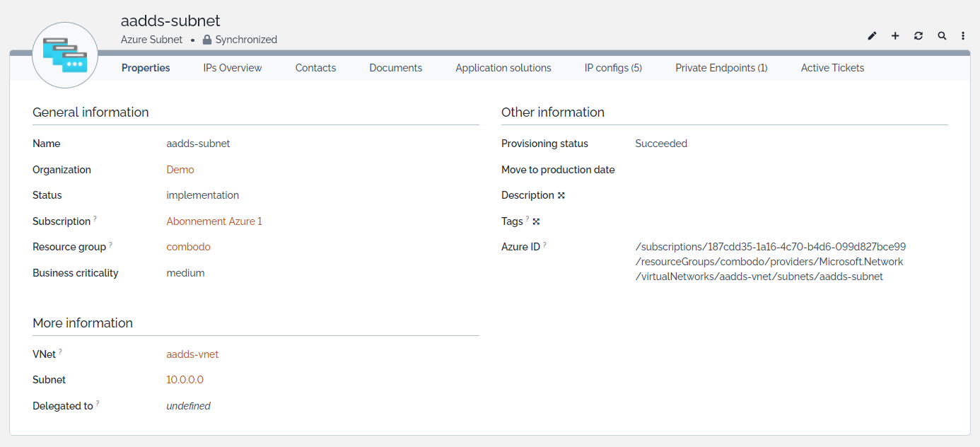980x447 pixels.
Task: Click help hint next to Subscription
Action: [x=95, y=219]
